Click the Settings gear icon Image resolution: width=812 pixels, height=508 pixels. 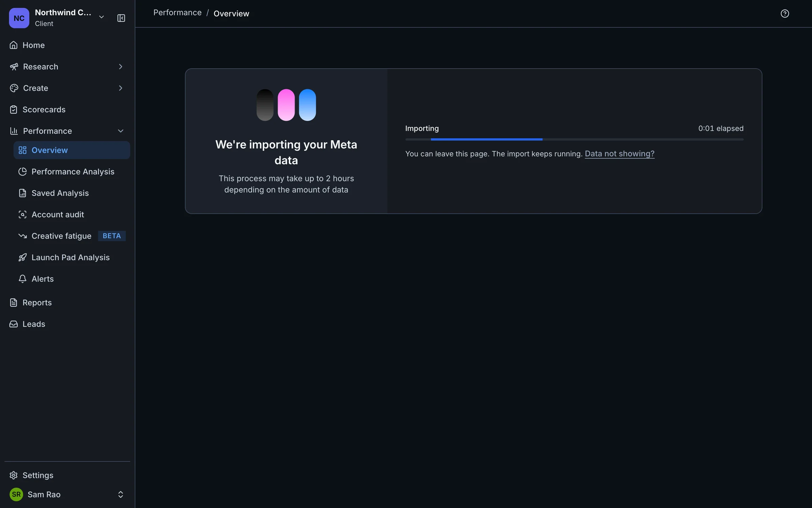point(14,475)
